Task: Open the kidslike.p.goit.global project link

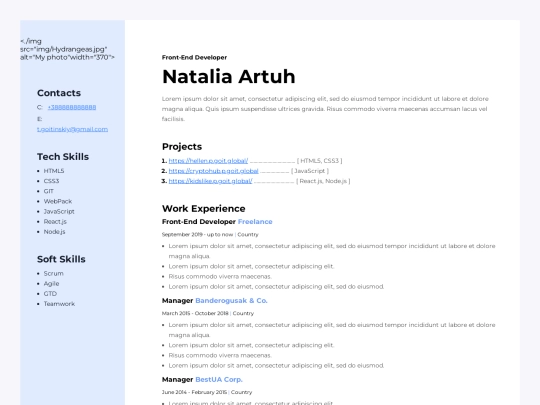Action: coord(210,181)
